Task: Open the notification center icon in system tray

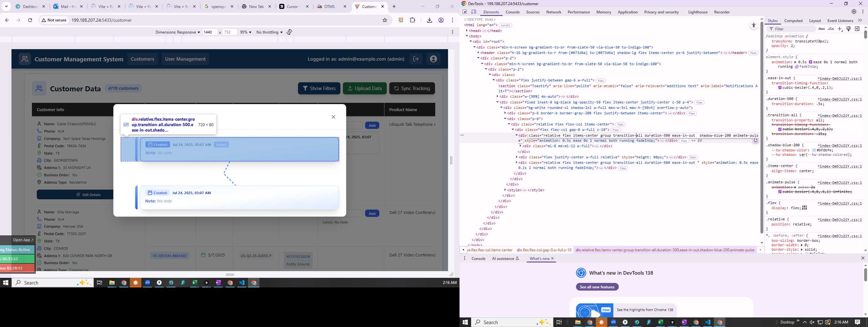Action: 857,322
